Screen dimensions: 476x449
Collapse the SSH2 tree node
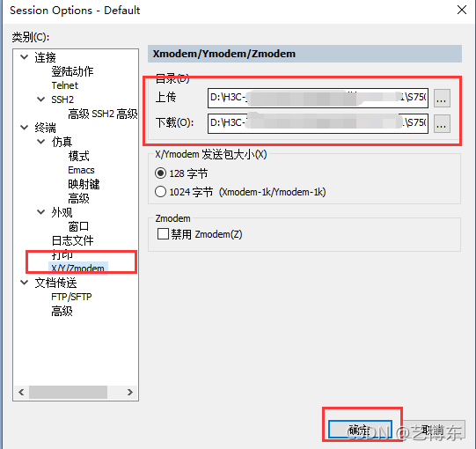tap(41, 99)
